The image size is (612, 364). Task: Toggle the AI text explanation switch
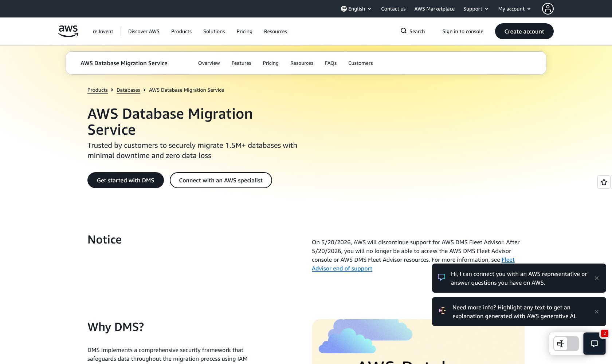click(566, 344)
